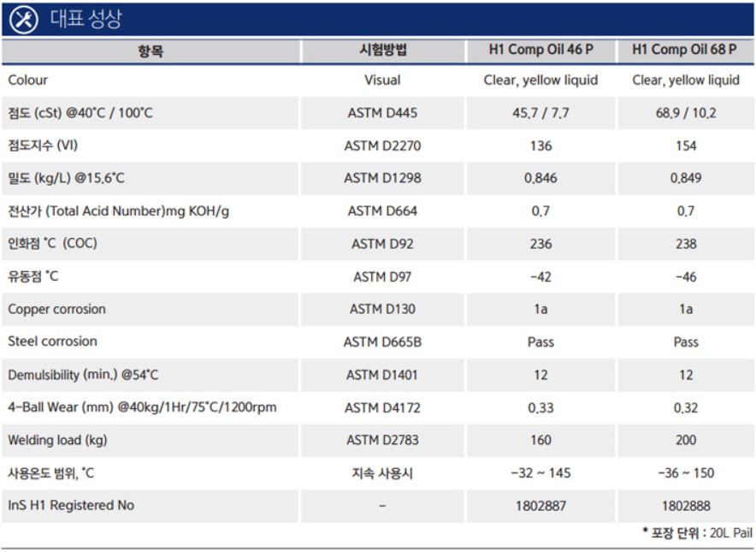Click the 'ASTM D130' cell
756x552 pixels.
pyautogui.click(x=382, y=309)
